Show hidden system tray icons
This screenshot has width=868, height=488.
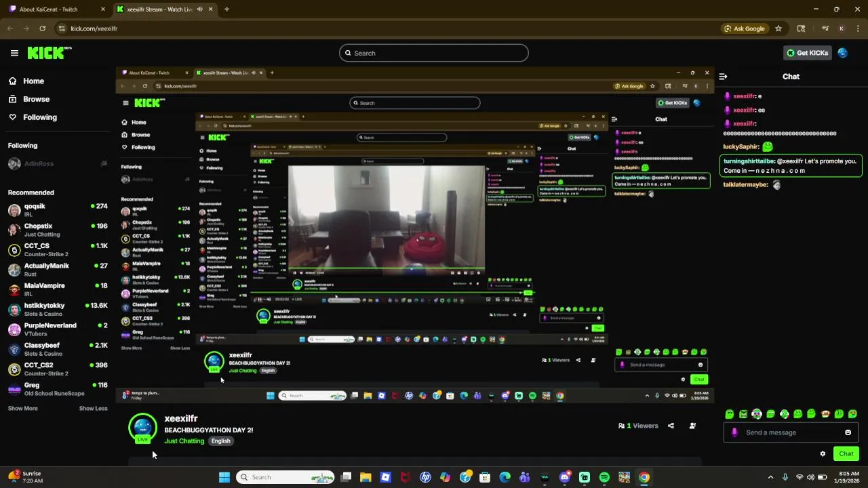770,477
